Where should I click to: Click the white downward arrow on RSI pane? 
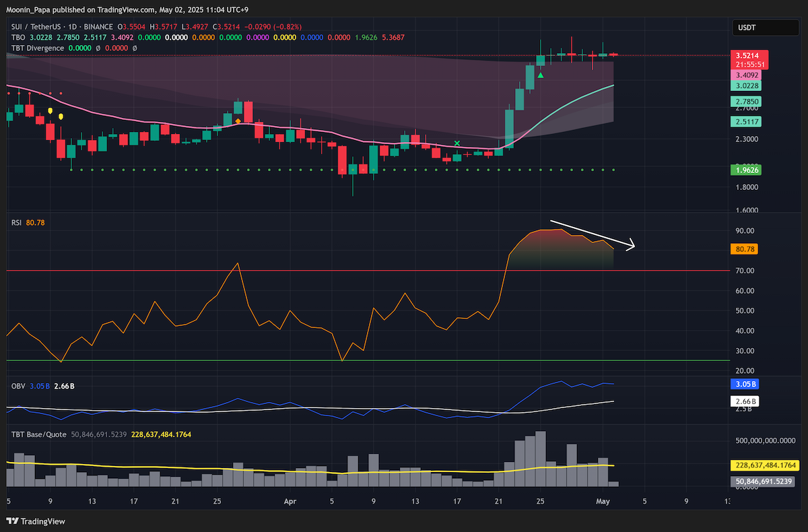[x=593, y=235]
